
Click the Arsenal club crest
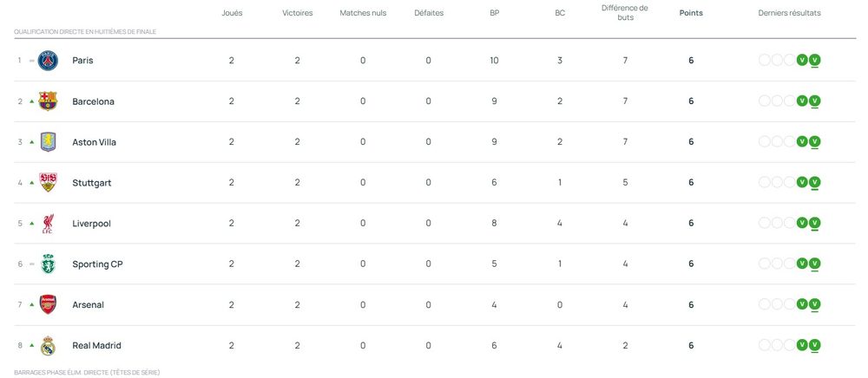48,304
